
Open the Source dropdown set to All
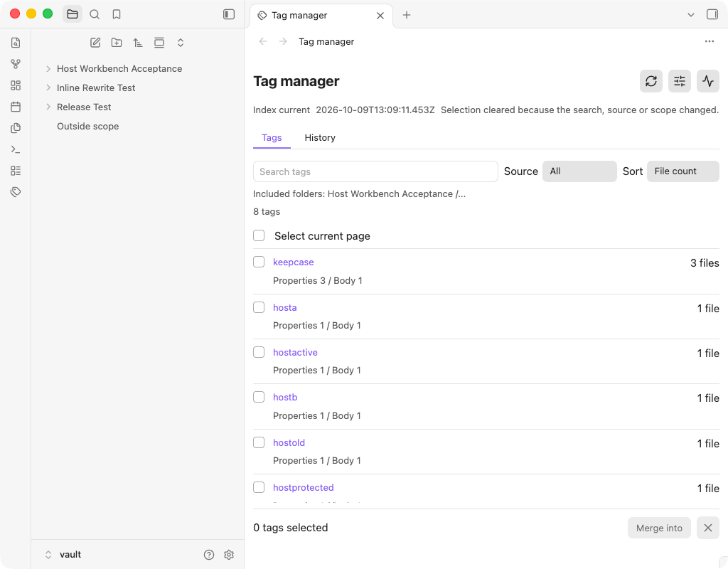(x=579, y=171)
